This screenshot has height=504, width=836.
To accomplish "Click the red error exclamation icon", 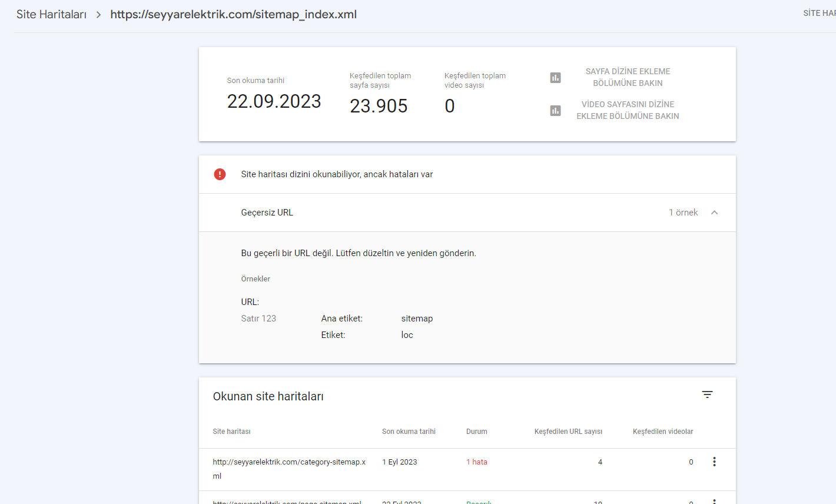I will tap(220, 174).
